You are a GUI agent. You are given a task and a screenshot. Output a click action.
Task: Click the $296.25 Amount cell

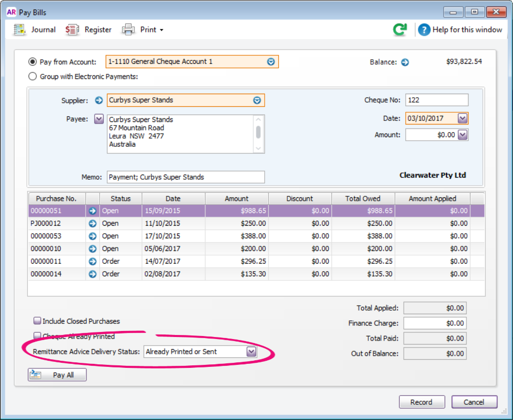point(237,261)
